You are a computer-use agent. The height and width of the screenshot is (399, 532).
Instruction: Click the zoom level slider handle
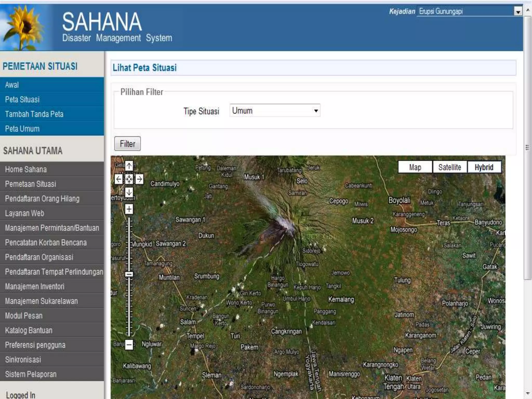click(129, 274)
